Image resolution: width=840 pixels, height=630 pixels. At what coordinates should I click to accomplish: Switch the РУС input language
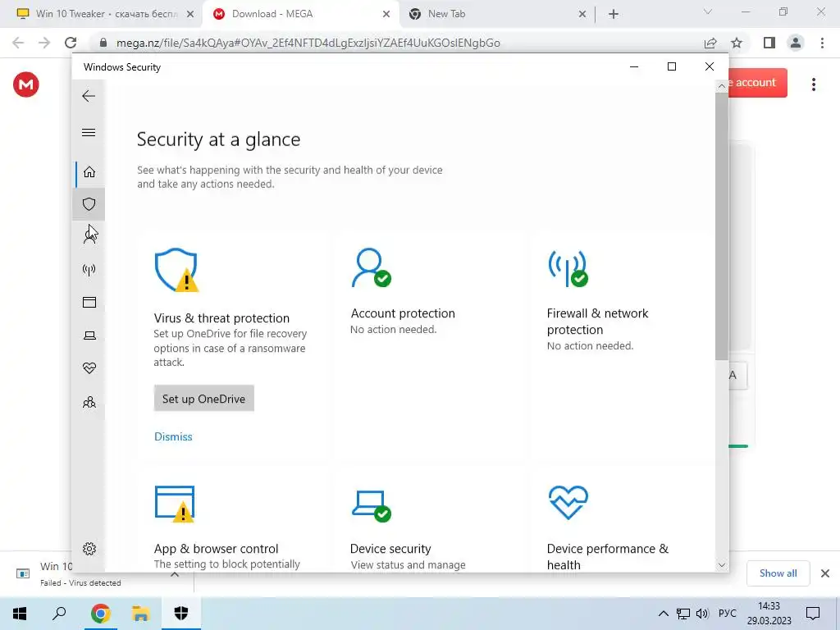(727, 614)
